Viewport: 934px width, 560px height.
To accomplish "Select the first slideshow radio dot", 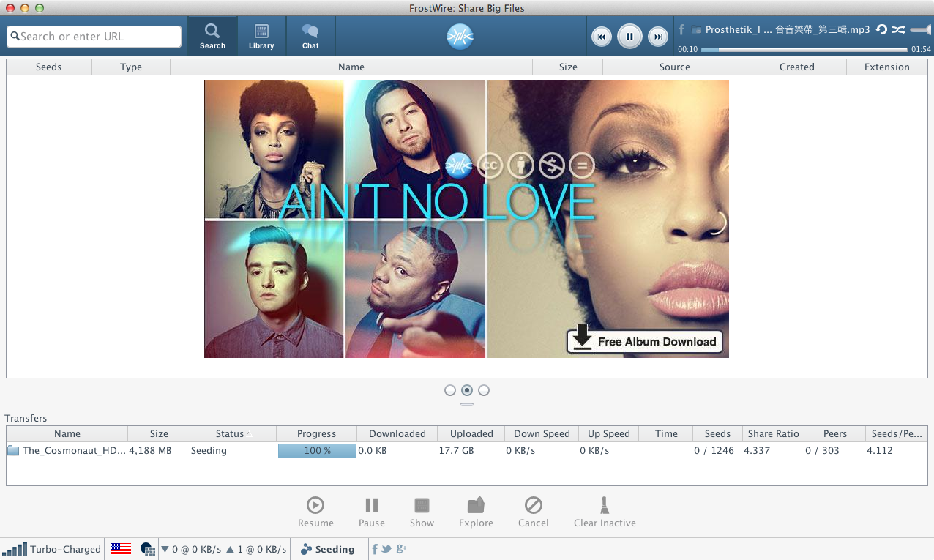I will [450, 390].
